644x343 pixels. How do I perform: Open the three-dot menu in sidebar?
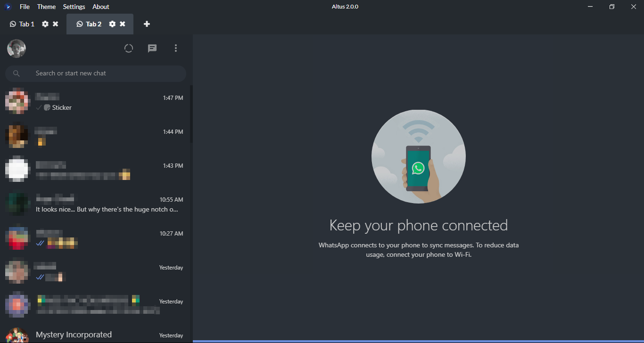[x=176, y=48]
